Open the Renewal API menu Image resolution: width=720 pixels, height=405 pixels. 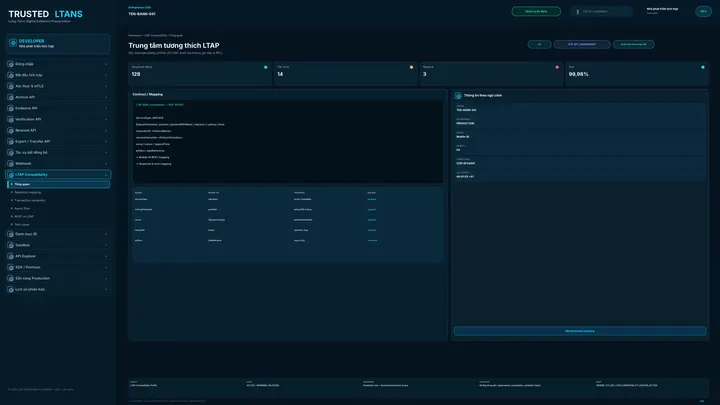click(x=58, y=130)
